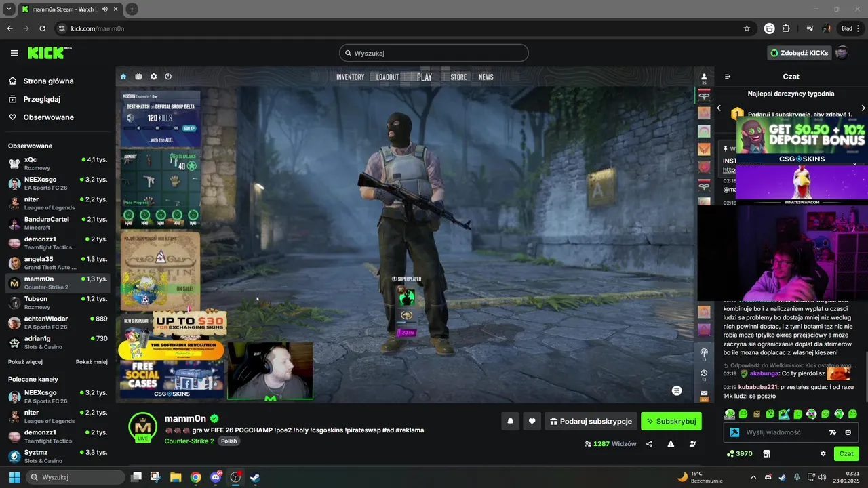Click Podaruj subskrypcje button
868x488 pixels.
591,421
